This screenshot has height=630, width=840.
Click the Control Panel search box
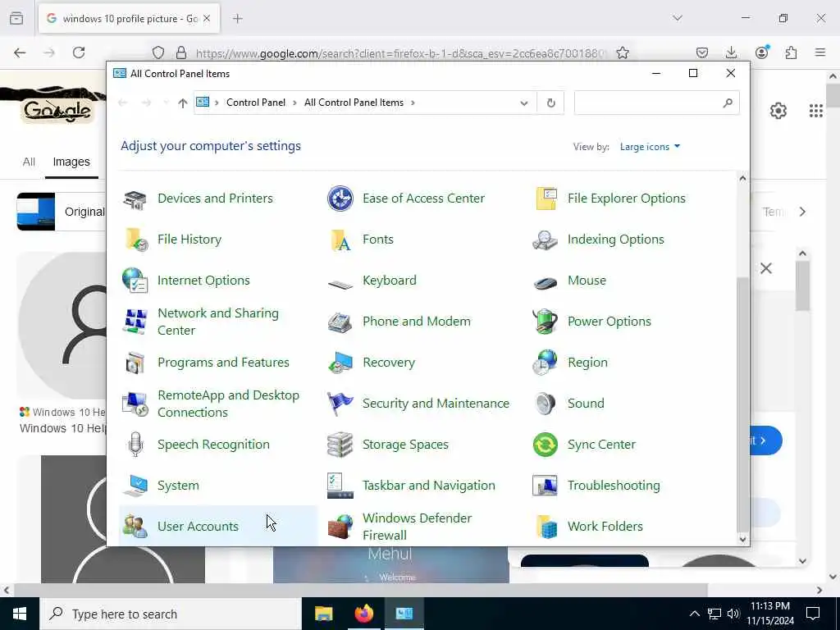[656, 103]
